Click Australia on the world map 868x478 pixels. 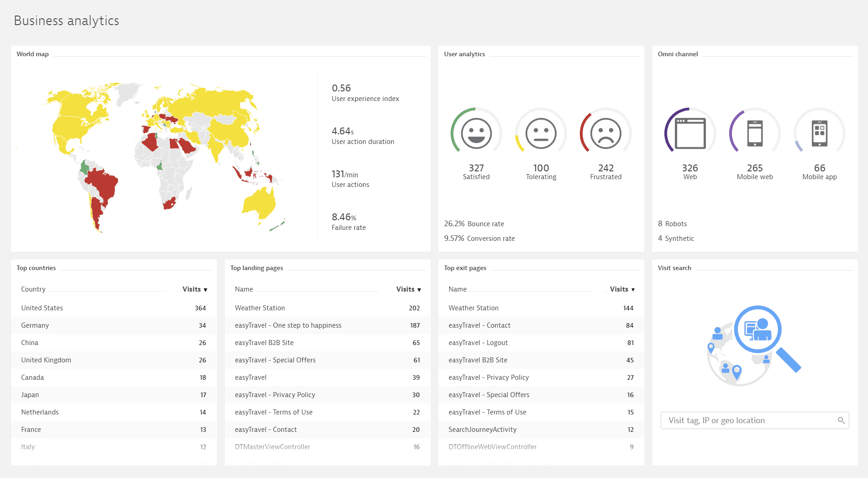[x=259, y=202]
